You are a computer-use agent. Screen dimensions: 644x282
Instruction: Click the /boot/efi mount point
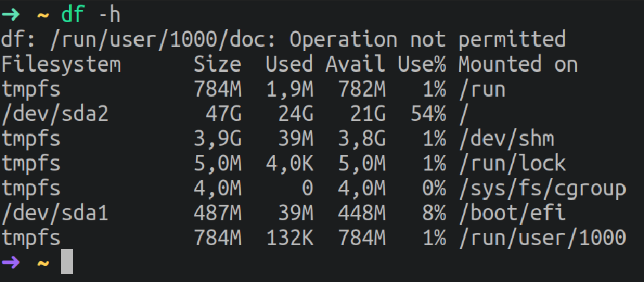point(512,214)
